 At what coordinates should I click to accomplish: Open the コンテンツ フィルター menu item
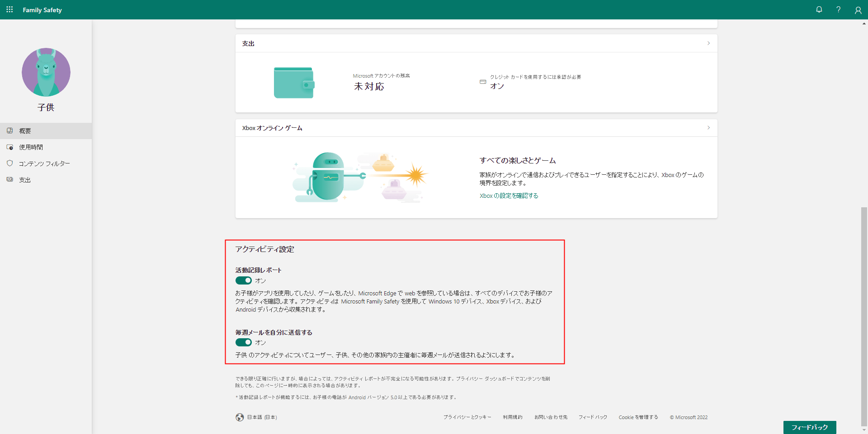(x=46, y=163)
